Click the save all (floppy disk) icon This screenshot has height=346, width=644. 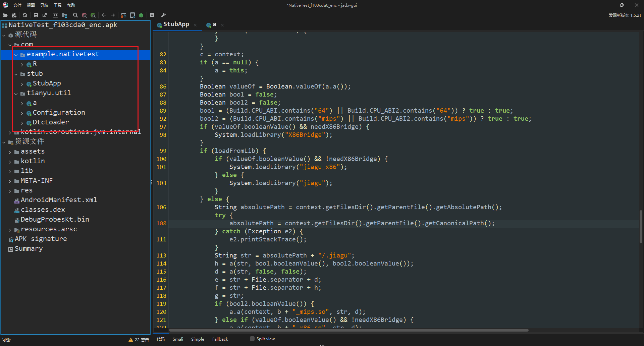tap(36, 15)
